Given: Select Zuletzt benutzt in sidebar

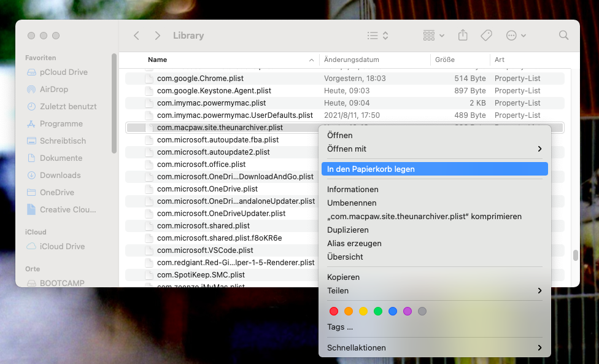Looking at the screenshot, I should (x=61, y=107).
